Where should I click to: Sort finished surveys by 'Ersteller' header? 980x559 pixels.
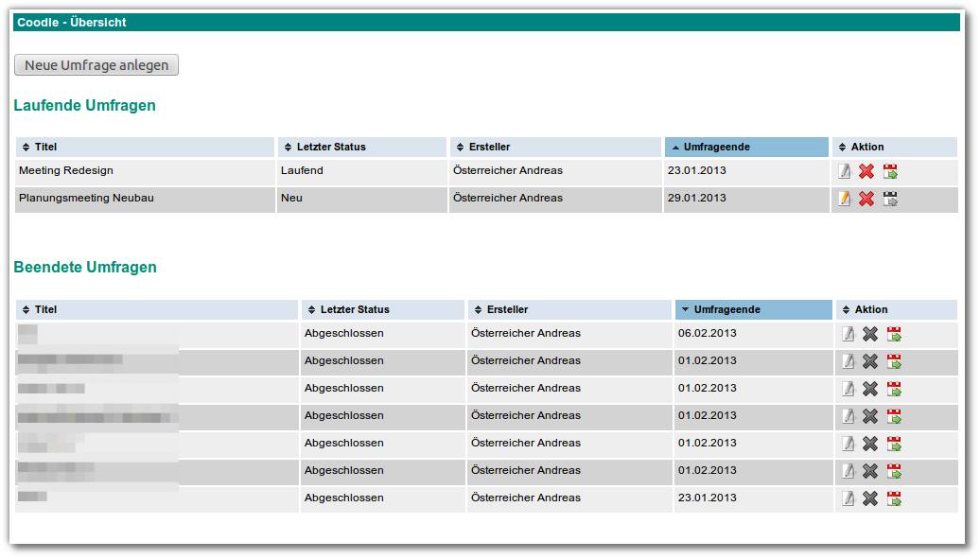[507, 309]
